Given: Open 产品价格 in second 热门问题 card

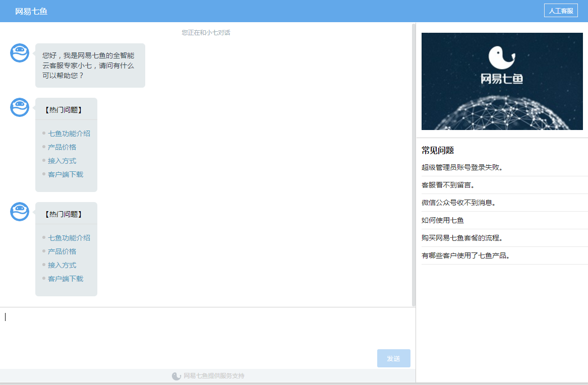Looking at the screenshot, I should (x=62, y=251).
